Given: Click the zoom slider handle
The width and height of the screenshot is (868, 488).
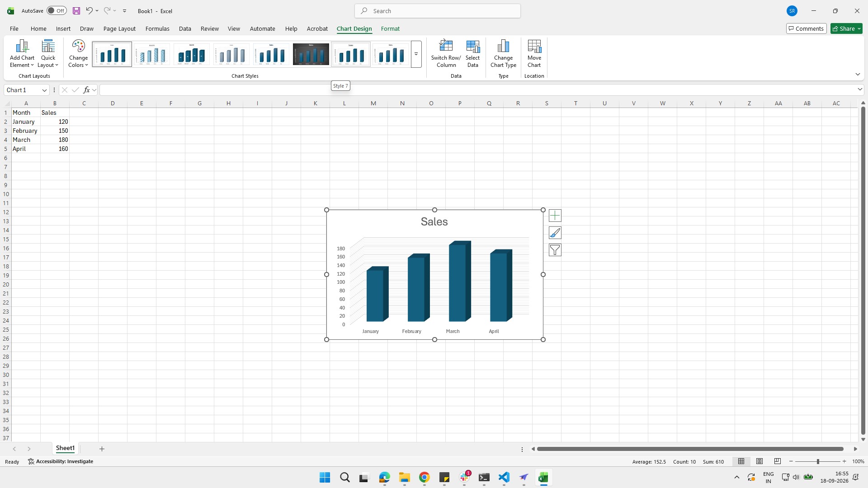Looking at the screenshot, I should [x=817, y=461].
